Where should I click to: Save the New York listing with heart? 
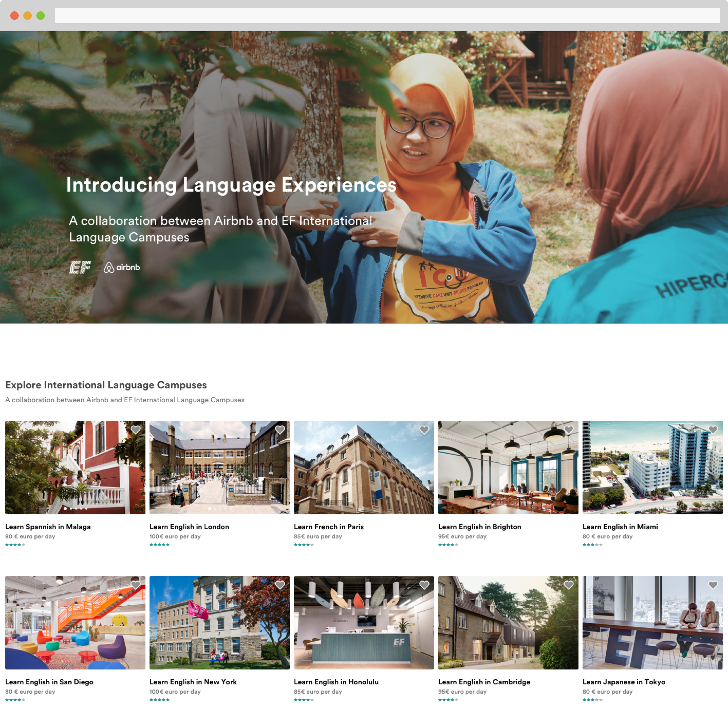280,585
